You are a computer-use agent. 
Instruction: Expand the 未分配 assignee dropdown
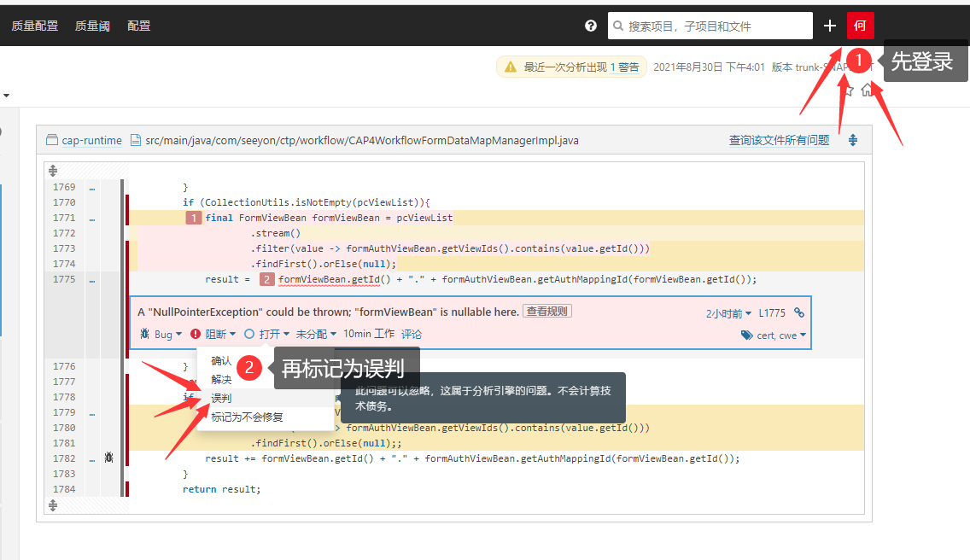click(316, 335)
